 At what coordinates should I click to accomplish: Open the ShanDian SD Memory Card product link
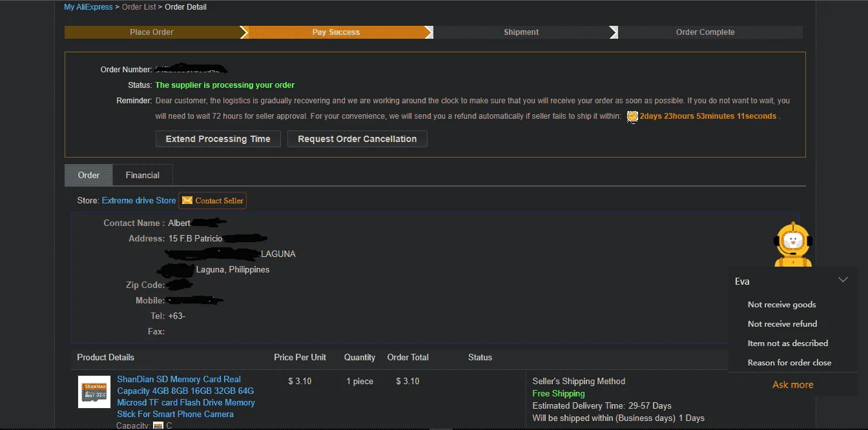[x=186, y=396]
